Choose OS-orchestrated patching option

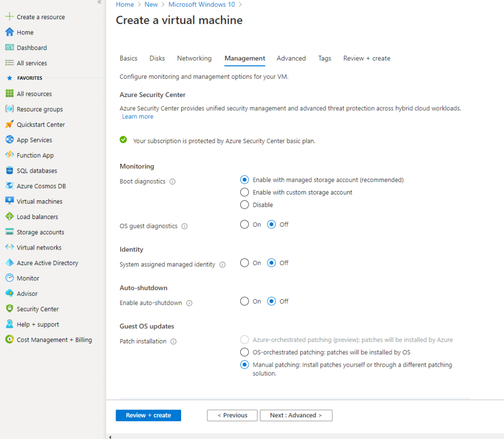pos(245,352)
